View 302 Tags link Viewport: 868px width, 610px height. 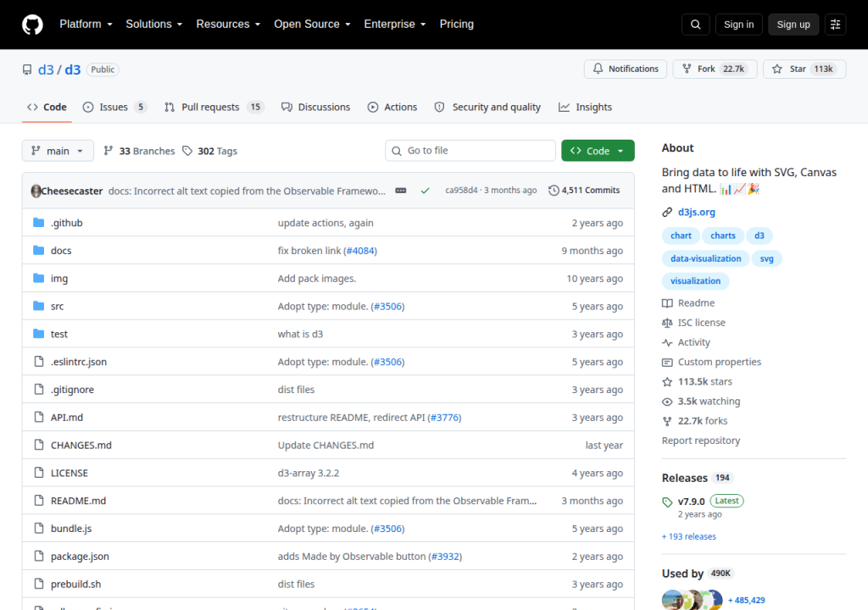coord(210,151)
